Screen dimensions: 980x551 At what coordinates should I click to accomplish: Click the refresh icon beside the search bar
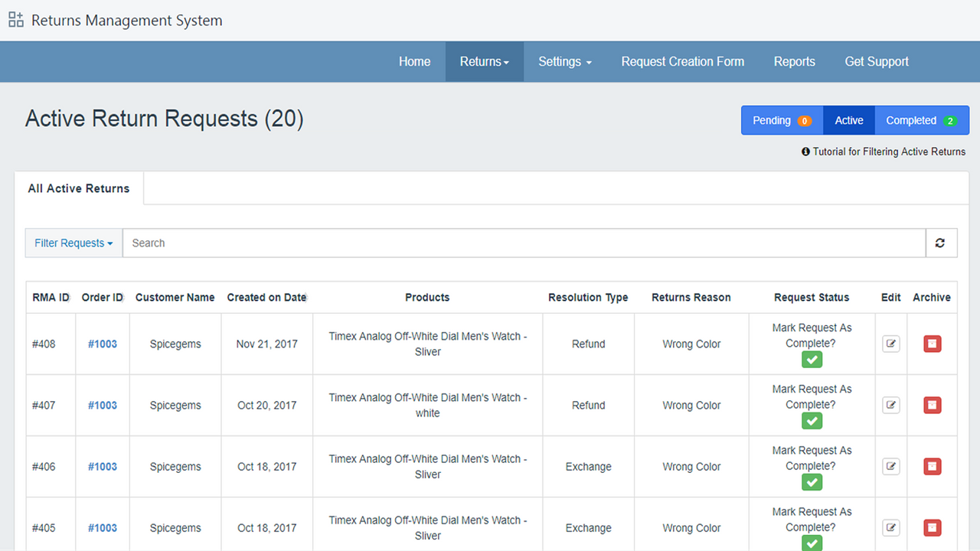(940, 243)
